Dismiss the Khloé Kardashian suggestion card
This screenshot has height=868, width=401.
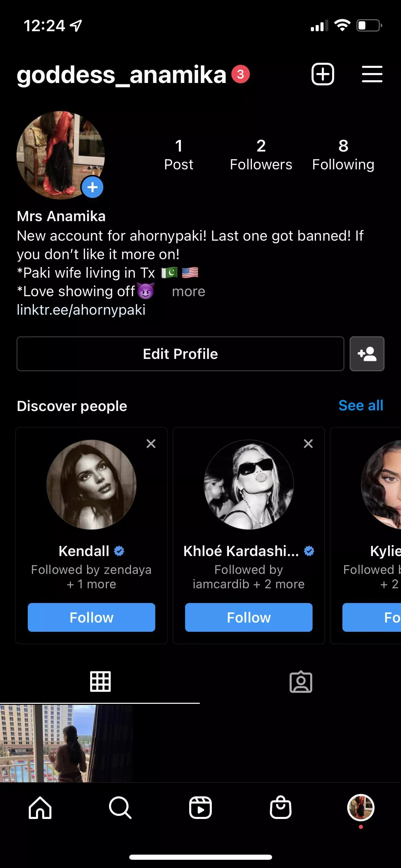coord(308,444)
